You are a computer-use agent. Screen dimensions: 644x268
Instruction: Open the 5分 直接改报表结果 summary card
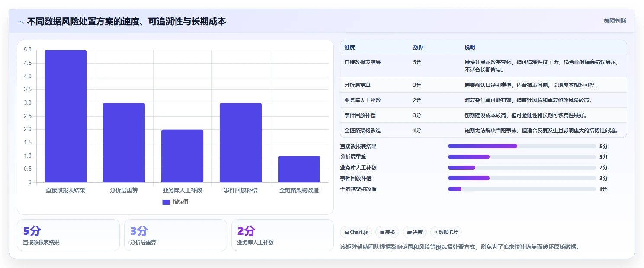68,235
